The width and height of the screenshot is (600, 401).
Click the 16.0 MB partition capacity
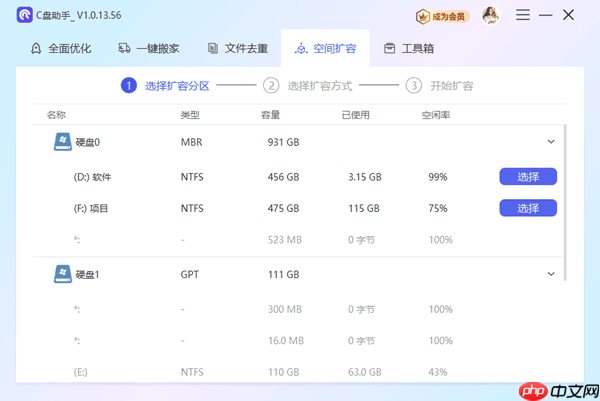pos(286,341)
